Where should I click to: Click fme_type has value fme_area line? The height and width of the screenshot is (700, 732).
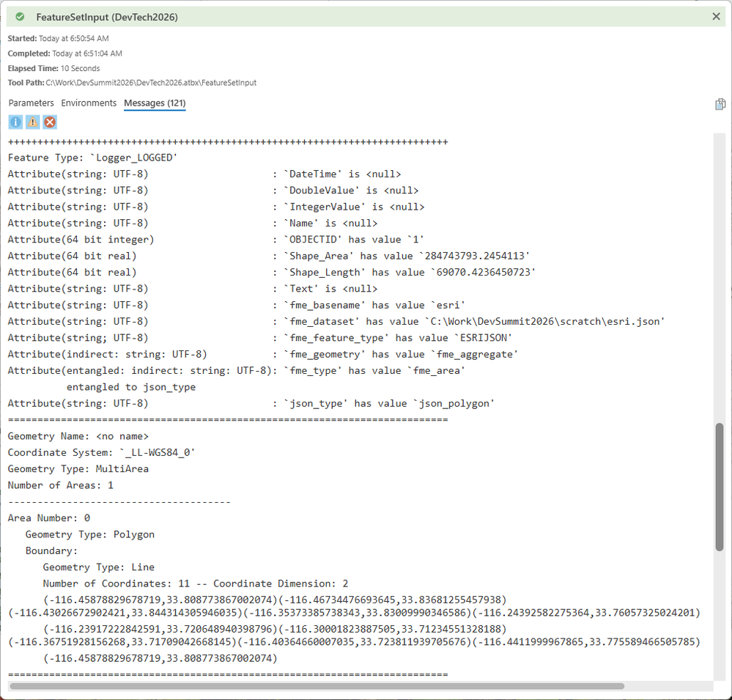click(x=237, y=371)
